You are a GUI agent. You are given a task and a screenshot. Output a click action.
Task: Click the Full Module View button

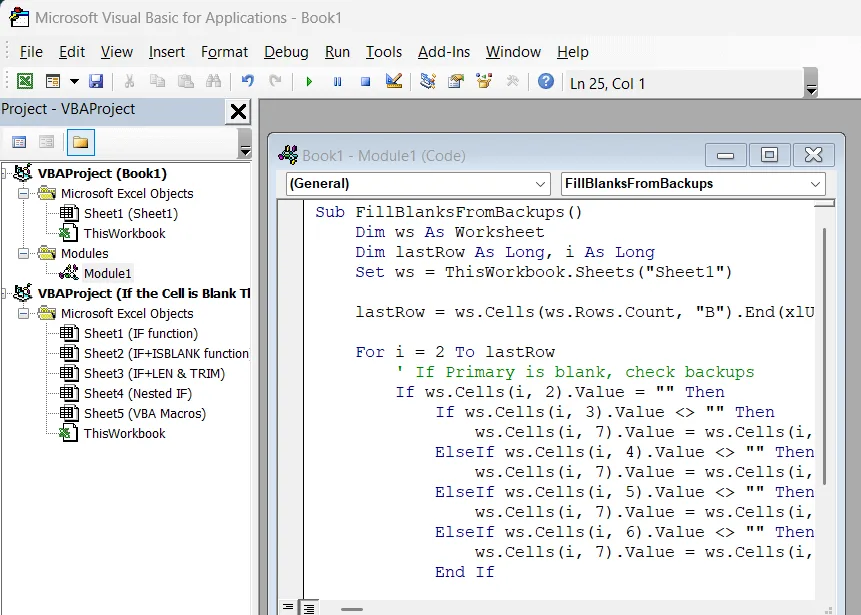point(309,607)
